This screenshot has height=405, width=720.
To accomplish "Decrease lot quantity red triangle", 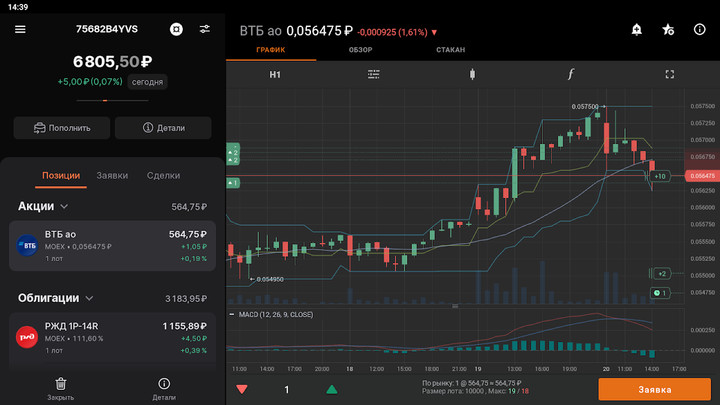I will (242, 390).
